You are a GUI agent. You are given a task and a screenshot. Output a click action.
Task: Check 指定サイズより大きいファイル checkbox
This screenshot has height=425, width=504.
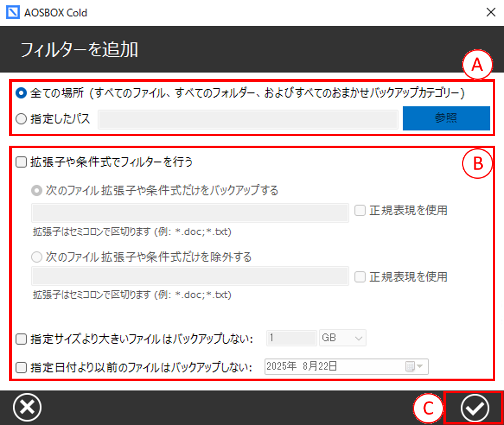click(21, 339)
